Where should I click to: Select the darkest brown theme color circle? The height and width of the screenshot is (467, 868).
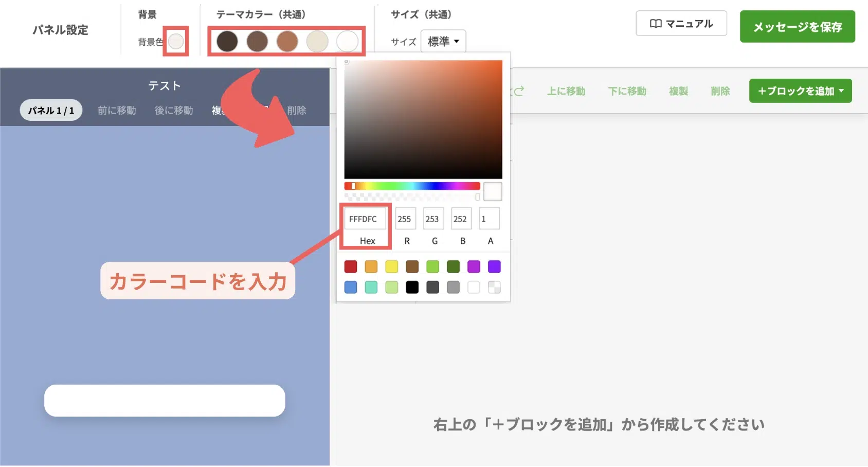point(227,41)
